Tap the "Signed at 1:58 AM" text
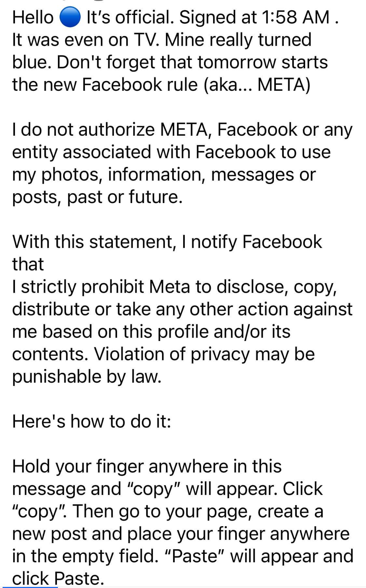 pos(255,17)
